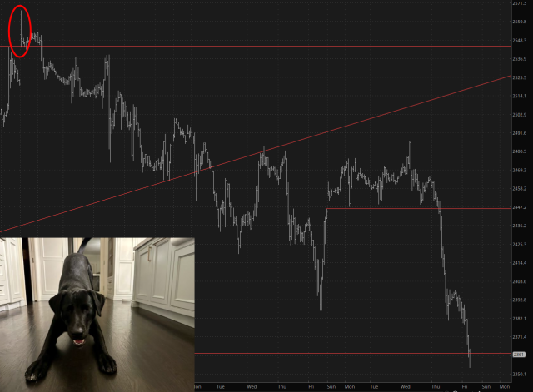Click the red circle annotation around the spike
Viewport: 533px width, 392px height.
click(20, 32)
